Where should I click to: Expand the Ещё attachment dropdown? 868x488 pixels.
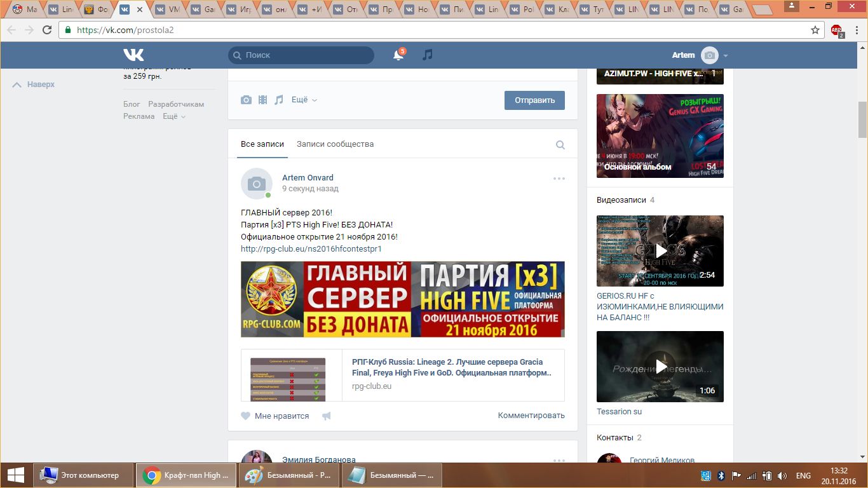click(304, 100)
